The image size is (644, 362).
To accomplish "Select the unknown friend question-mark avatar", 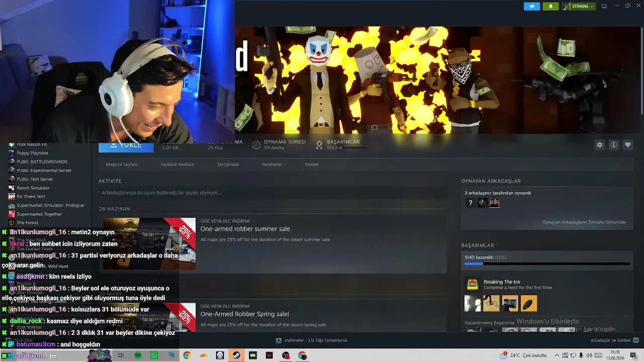I will coord(470,203).
